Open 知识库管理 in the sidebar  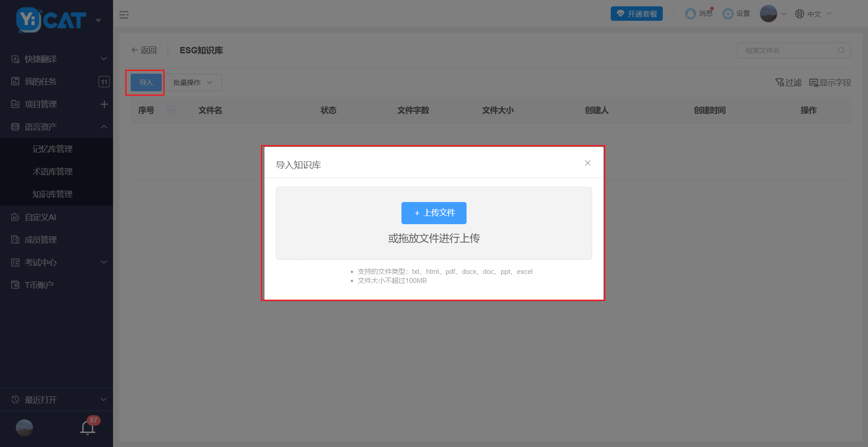click(x=52, y=194)
